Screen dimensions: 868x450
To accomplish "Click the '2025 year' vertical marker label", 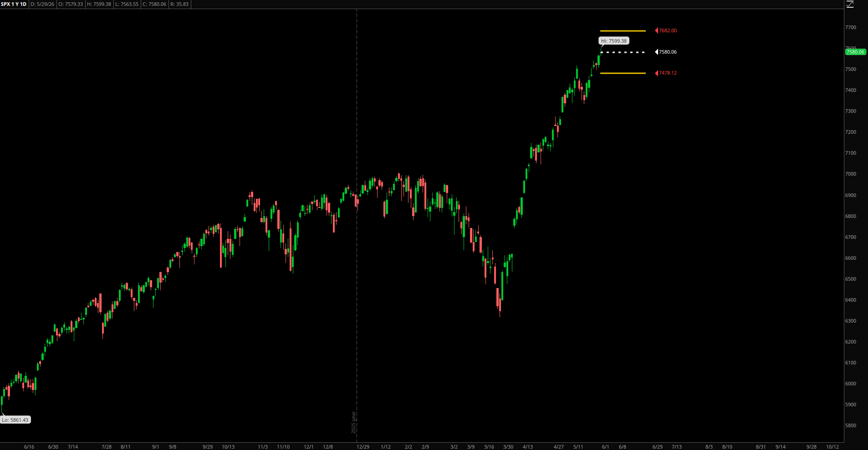I will [x=353, y=423].
